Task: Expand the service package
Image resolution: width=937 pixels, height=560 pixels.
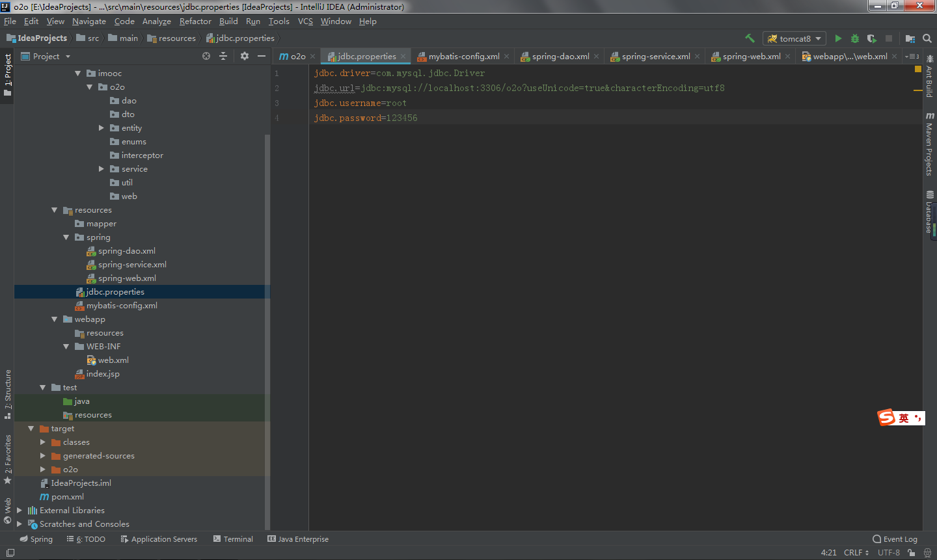Action: [102, 169]
